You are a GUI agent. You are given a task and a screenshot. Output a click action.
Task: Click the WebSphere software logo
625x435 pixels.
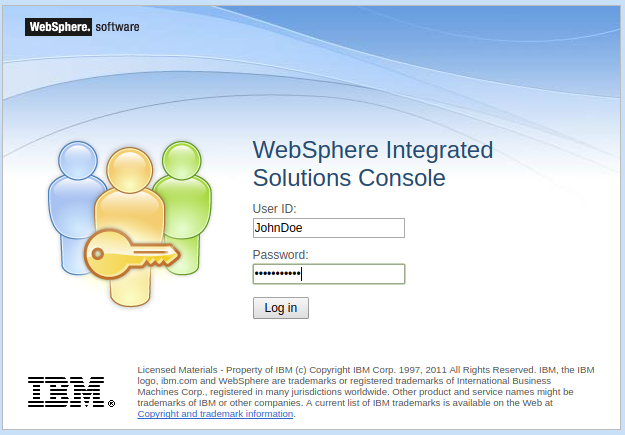coord(82,27)
